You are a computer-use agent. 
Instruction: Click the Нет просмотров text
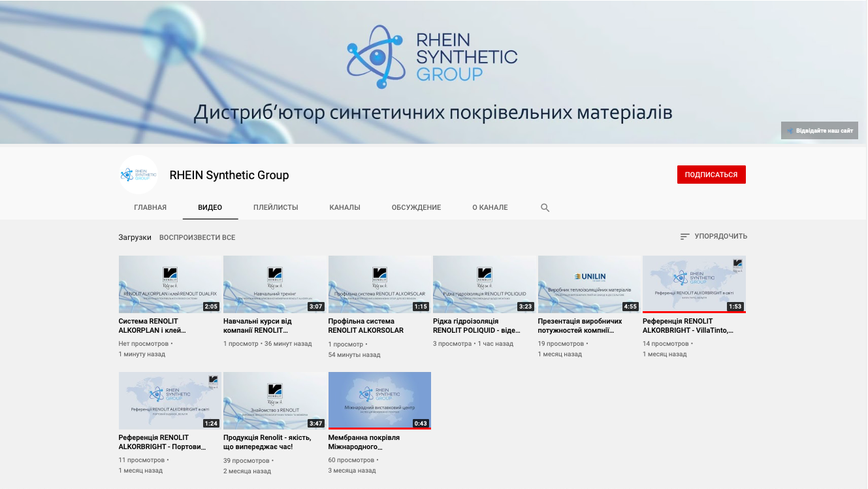(144, 343)
